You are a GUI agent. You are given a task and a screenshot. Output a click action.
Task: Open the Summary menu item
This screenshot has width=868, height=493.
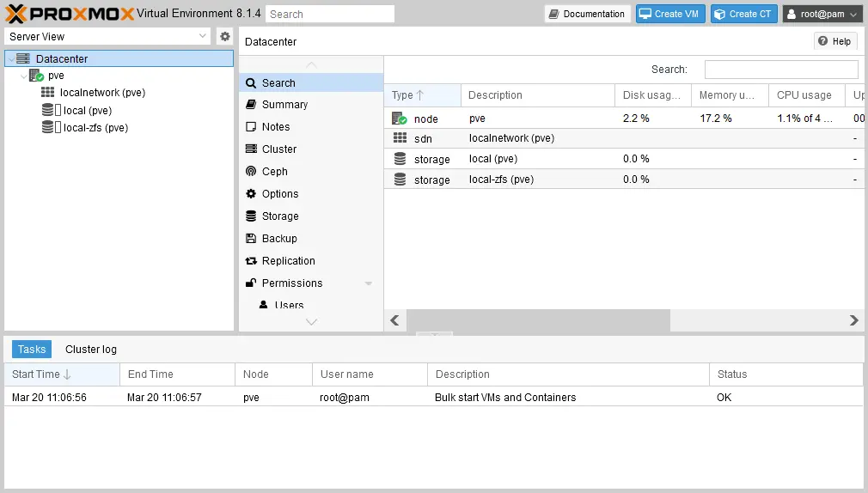point(311,105)
